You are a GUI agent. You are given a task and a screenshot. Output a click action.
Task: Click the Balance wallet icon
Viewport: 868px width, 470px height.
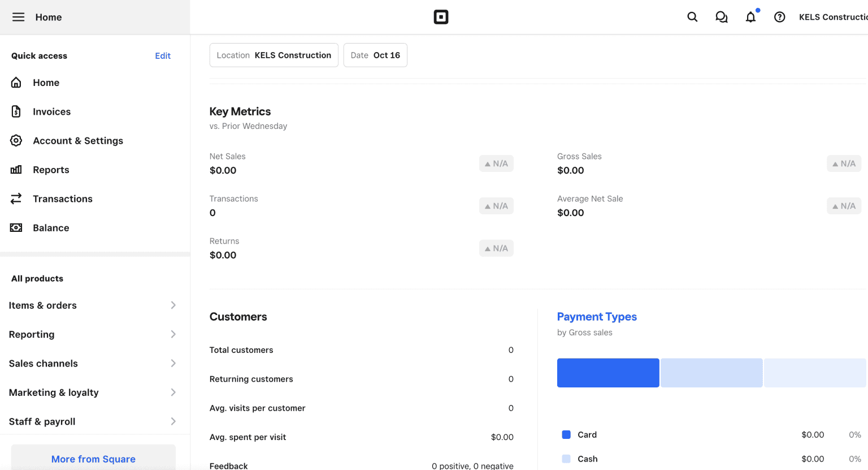point(16,227)
